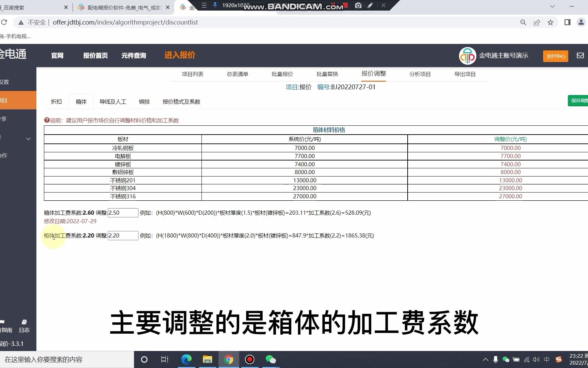The height and width of the screenshot is (368, 588).
Task: Click the volume speaker tray icon
Action: 537,359
